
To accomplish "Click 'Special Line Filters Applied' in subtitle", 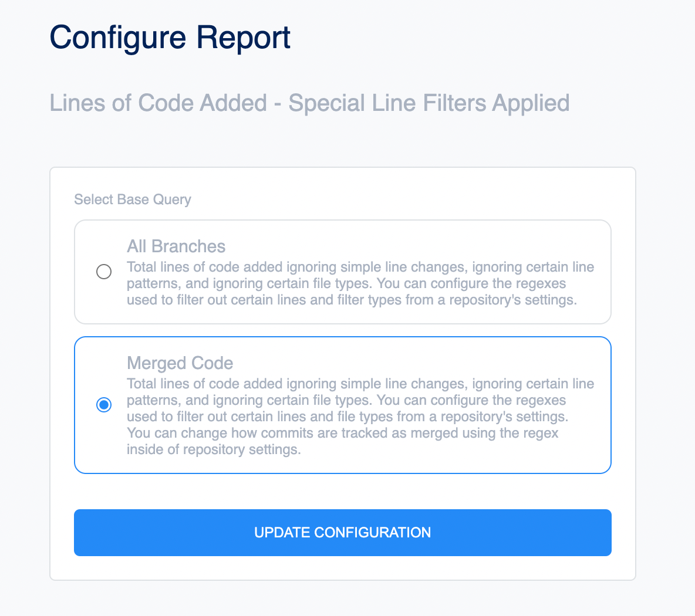I will (x=429, y=103).
